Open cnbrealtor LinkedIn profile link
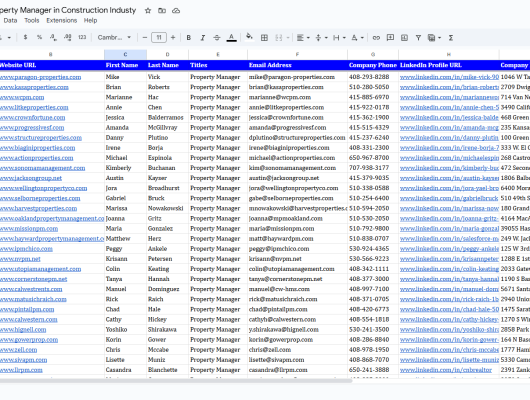The height and width of the screenshot is (400, 530). click(x=446, y=370)
